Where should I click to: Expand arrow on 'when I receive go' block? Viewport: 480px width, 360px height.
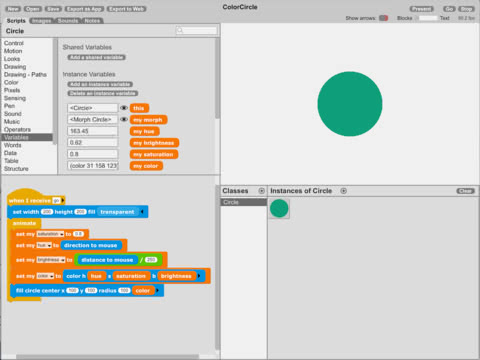(x=63, y=200)
